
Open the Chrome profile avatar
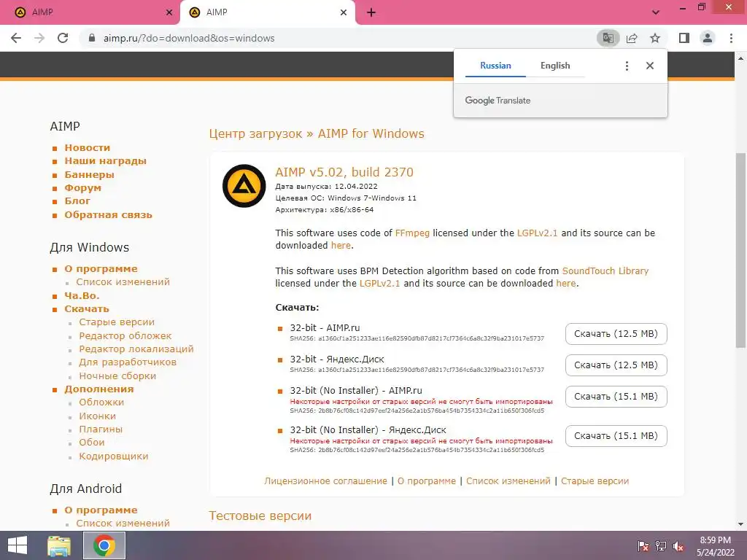pos(708,38)
